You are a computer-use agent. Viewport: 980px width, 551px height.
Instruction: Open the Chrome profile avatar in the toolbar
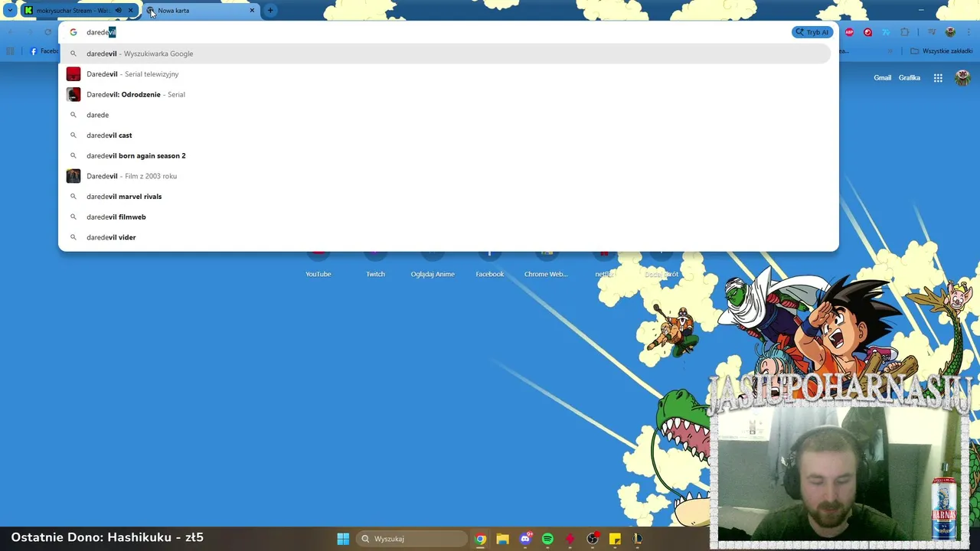tap(950, 32)
